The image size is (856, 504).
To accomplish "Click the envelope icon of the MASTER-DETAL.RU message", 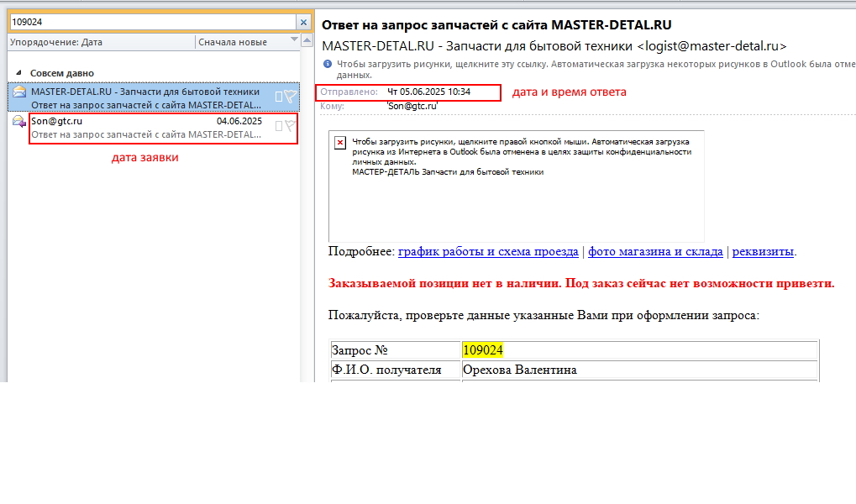I will (19, 92).
